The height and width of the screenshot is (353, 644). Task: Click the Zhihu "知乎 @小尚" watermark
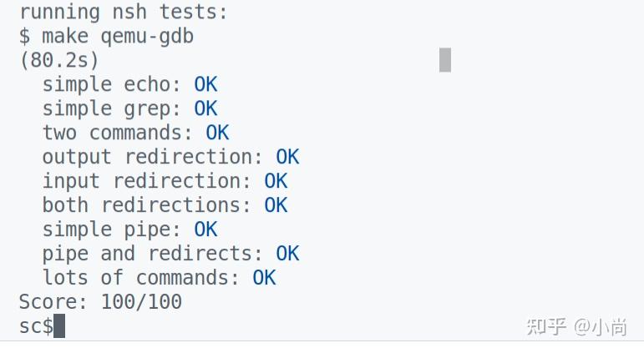tap(576, 327)
